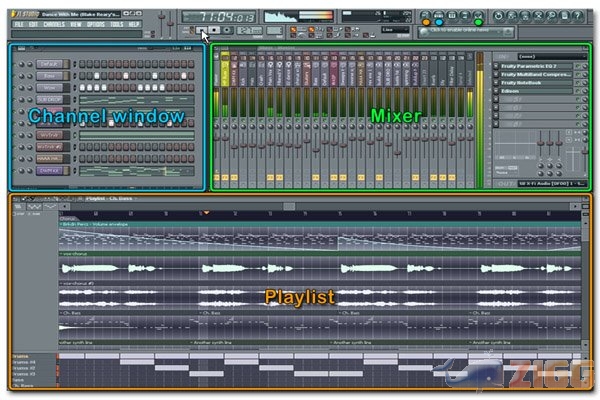Click the master volume slider in top panel
This screenshot has height=400, width=600.
point(161,23)
